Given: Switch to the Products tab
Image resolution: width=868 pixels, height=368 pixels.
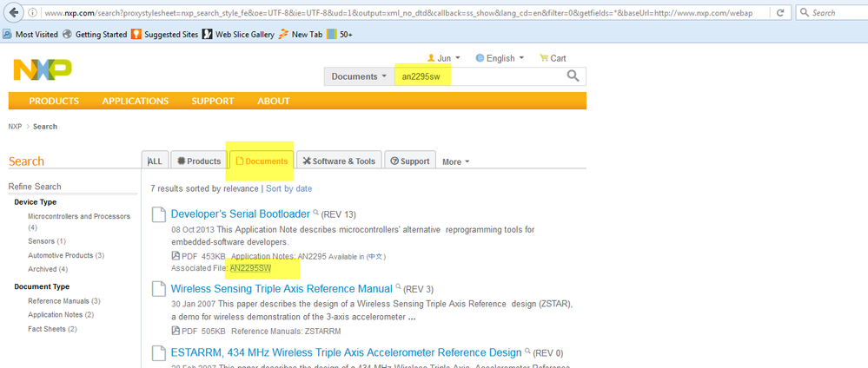Looking at the screenshot, I should point(199,161).
